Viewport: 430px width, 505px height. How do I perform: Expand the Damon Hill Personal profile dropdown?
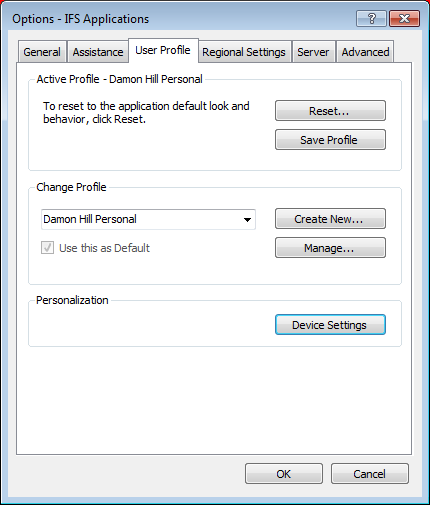(x=148, y=219)
